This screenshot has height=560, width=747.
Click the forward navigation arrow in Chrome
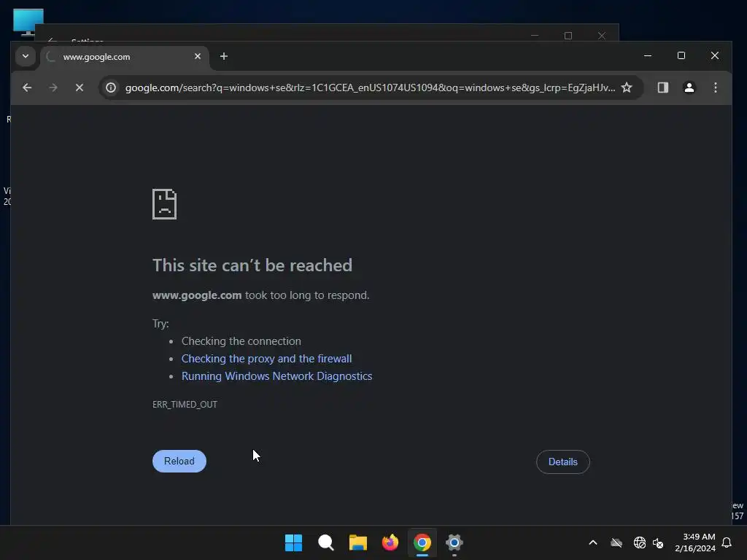pyautogui.click(x=53, y=87)
